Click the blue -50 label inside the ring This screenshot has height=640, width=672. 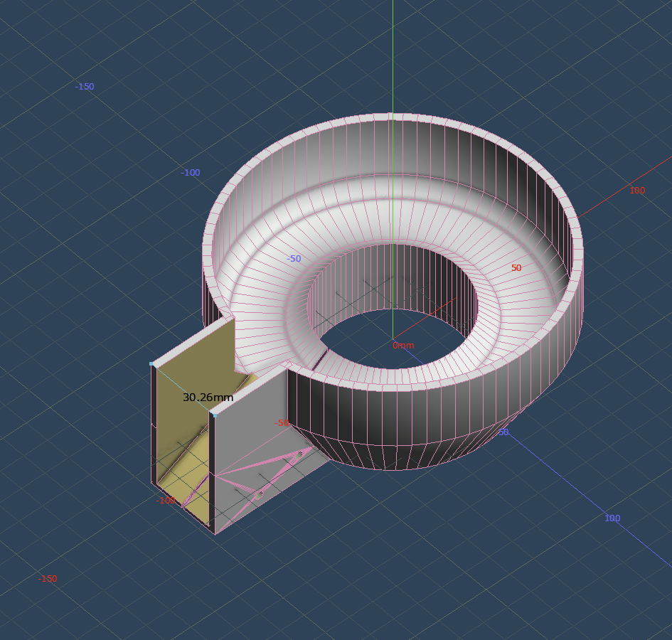click(x=294, y=259)
